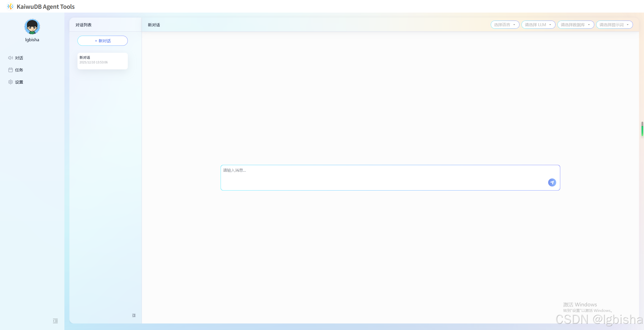Image resolution: width=644 pixels, height=330 pixels.
Task: Collapse the conversation list panel
Action: pyautogui.click(x=134, y=315)
